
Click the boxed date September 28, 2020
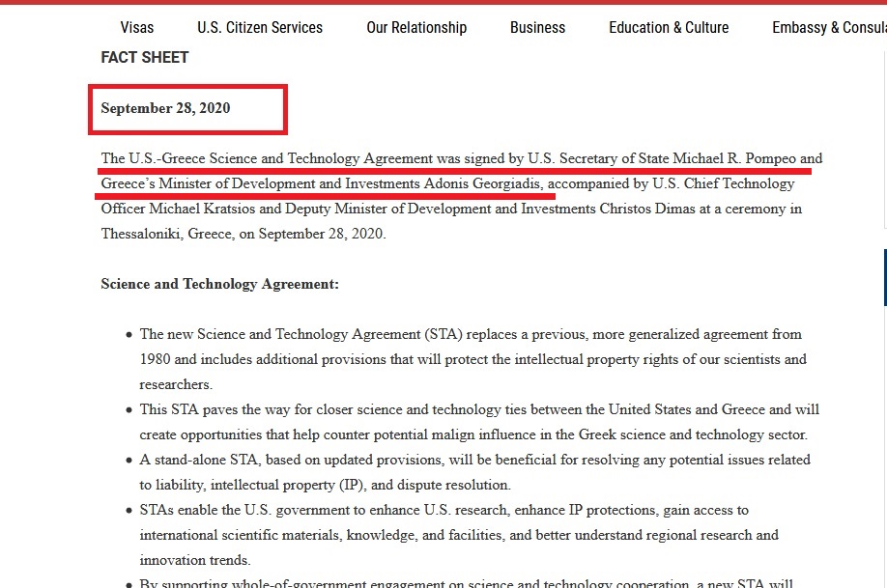(x=165, y=108)
